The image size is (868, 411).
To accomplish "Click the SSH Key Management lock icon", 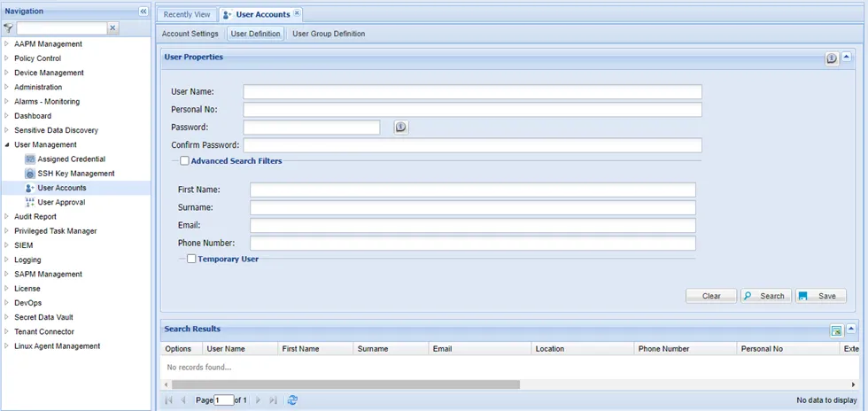I will tap(30, 174).
